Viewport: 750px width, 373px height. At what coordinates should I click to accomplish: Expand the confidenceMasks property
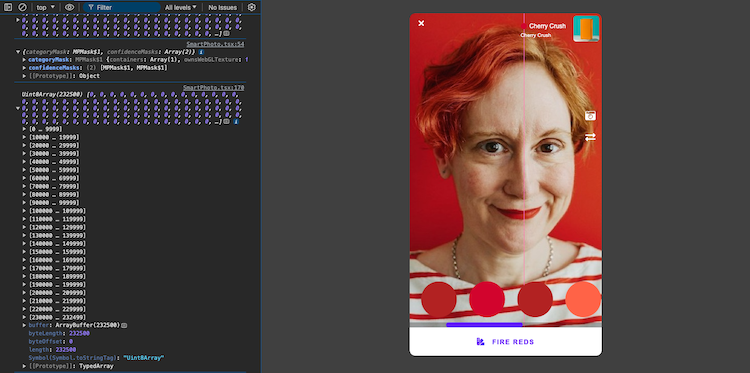coord(24,68)
